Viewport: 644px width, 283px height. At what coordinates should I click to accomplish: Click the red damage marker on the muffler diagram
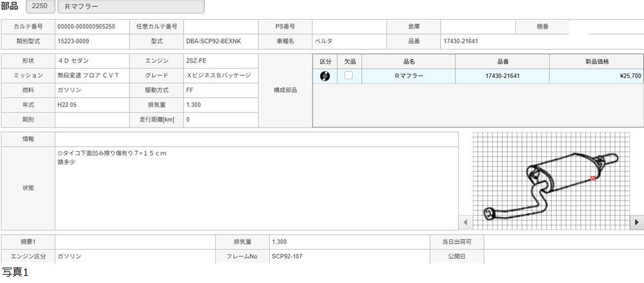tap(593, 179)
